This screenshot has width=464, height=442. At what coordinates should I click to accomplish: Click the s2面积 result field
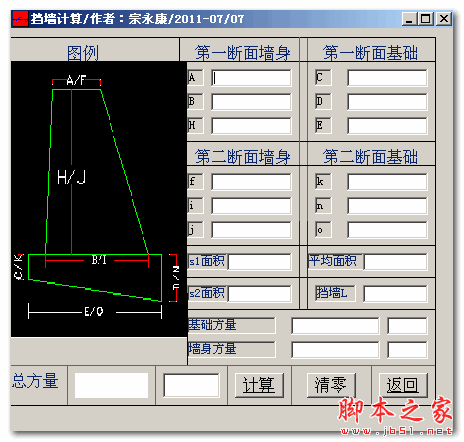259,294
